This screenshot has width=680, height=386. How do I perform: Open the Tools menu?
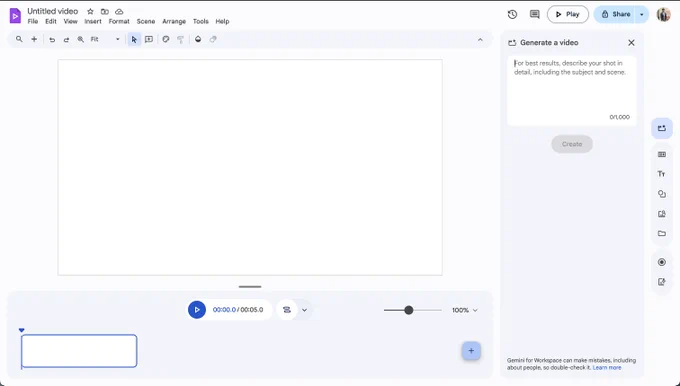[x=201, y=21]
